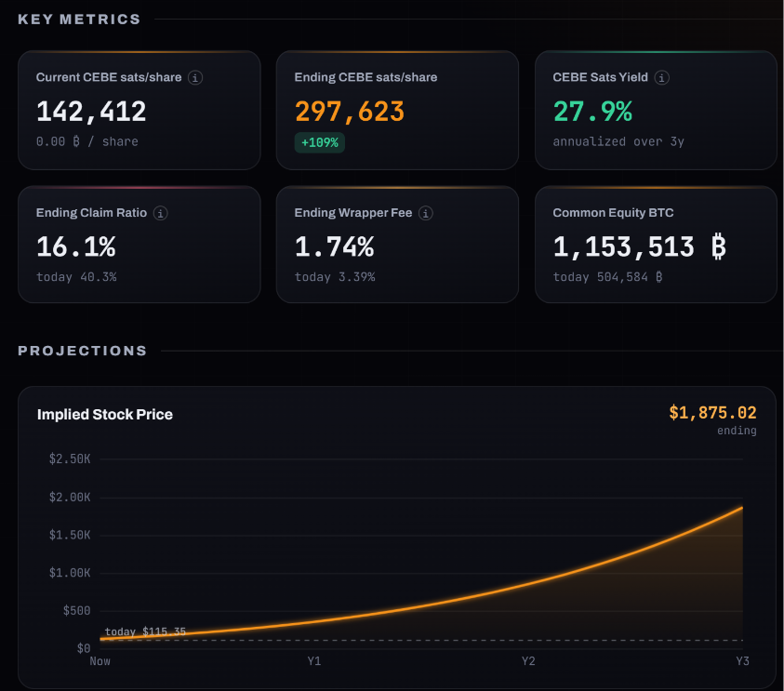Click 'today 40.3%' caption
Viewport: 784px width, 691px height.
[x=76, y=277]
